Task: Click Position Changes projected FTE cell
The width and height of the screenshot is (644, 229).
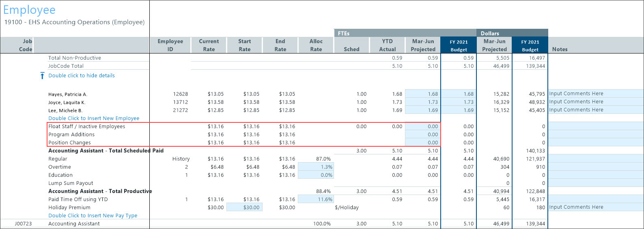Action: [x=422, y=143]
